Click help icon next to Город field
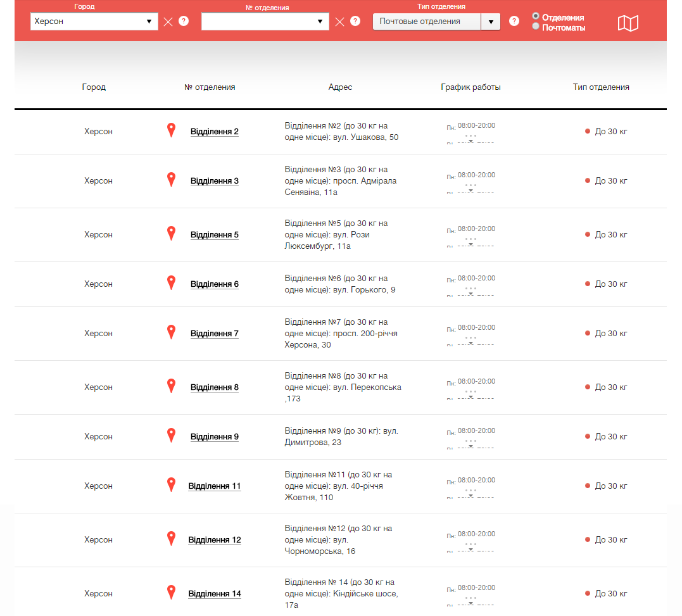Image resolution: width=682 pixels, height=616 pixels. pyautogui.click(x=184, y=21)
